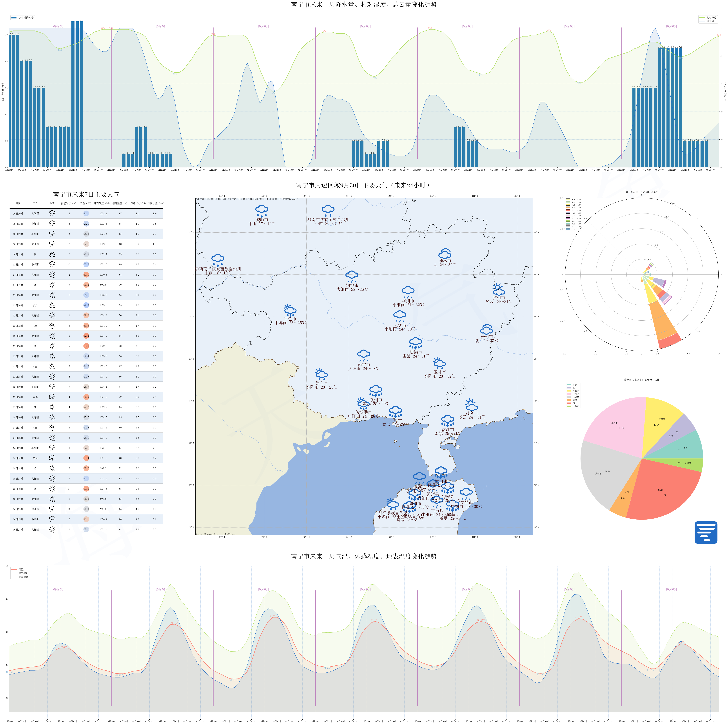This screenshot has width=728, height=724.
Task: Click the 30日15时 cell in forecast table
Action: tap(18, 244)
